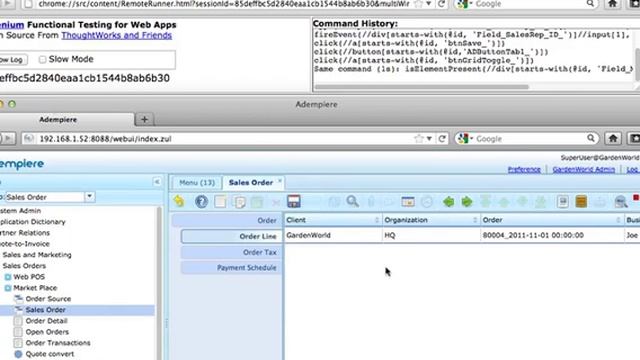
Task: Click the Quote convert process icon
Action: tap(18, 354)
